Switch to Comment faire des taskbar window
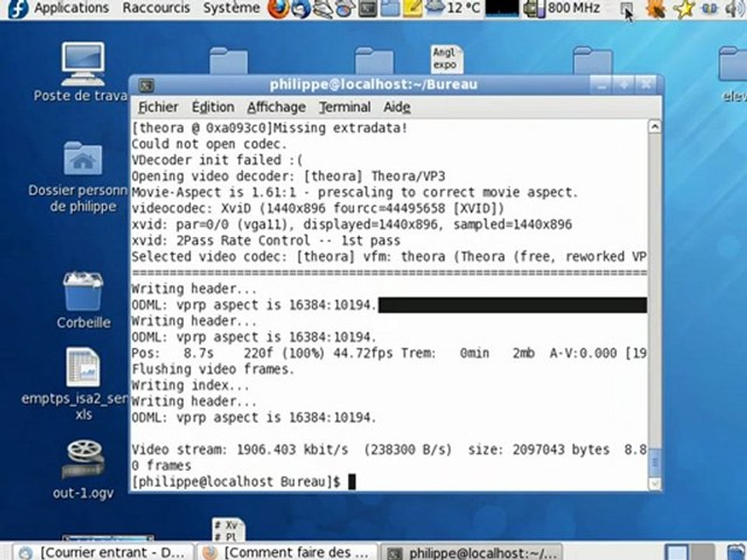The width and height of the screenshot is (747, 560). (287, 552)
